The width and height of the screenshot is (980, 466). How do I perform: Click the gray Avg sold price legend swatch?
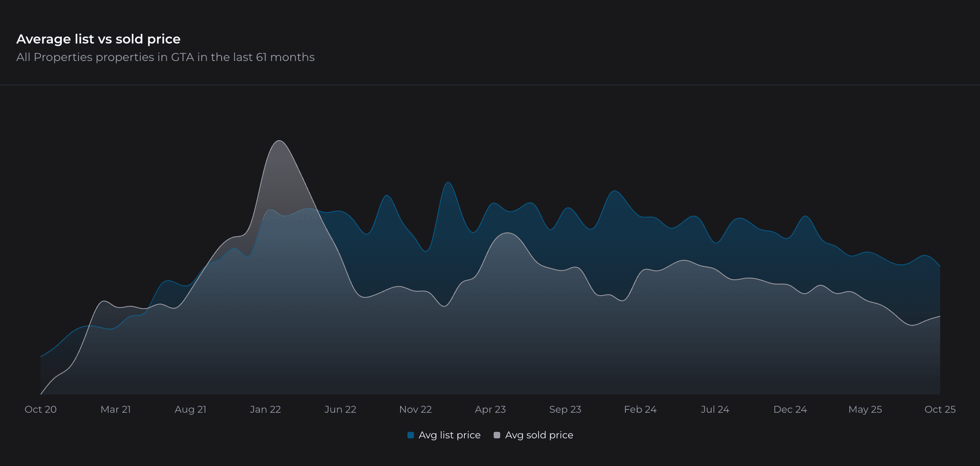(497, 435)
